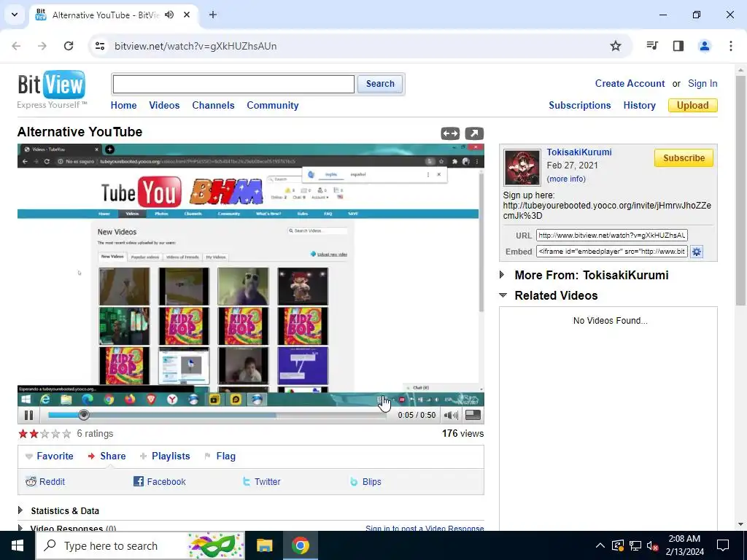Pause the video with the pause button
The width and height of the screenshot is (747, 560).
coord(28,415)
